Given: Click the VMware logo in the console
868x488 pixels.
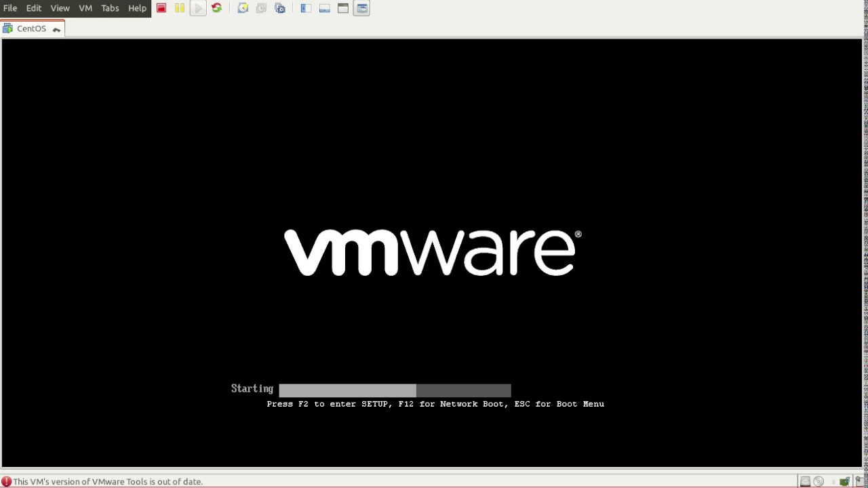Looking at the screenshot, I should [x=432, y=252].
